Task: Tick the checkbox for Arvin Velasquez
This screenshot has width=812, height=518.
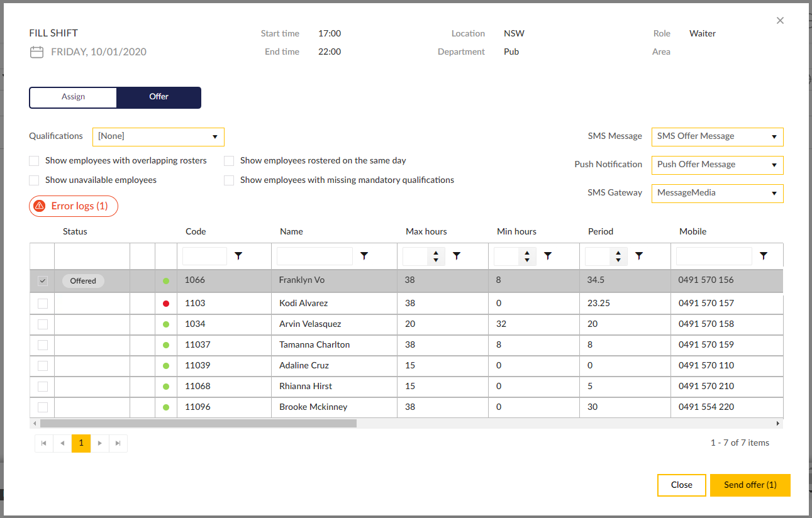Action: click(43, 324)
